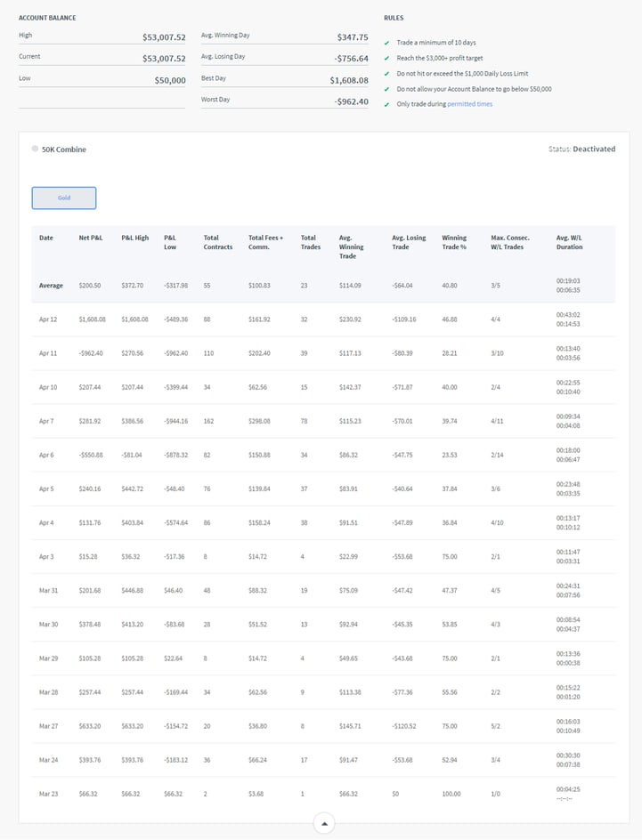Select the Gold tab
Viewport: 642px width, 840px height.
(x=64, y=198)
